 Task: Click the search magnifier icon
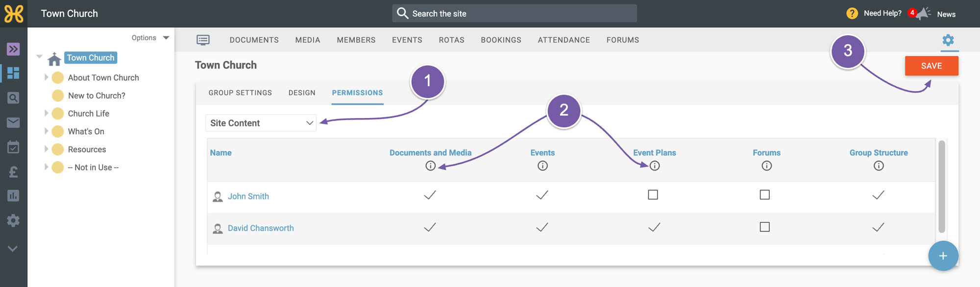coord(402,13)
